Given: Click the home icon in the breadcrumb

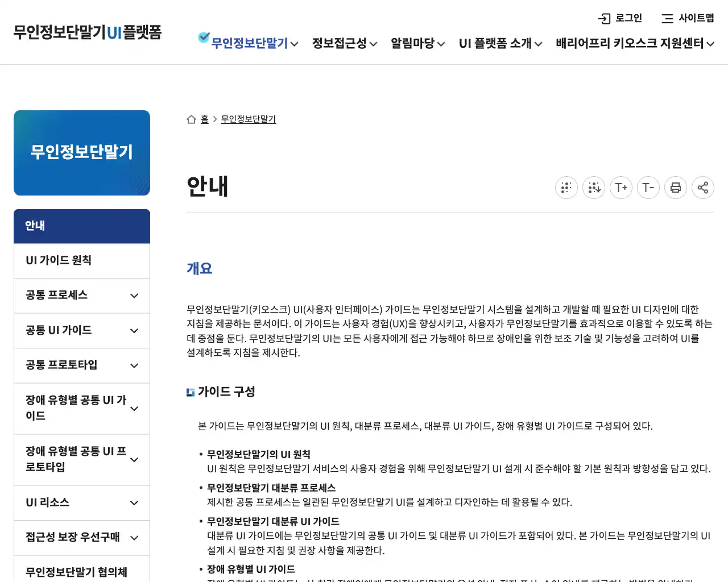Looking at the screenshot, I should coord(192,119).
